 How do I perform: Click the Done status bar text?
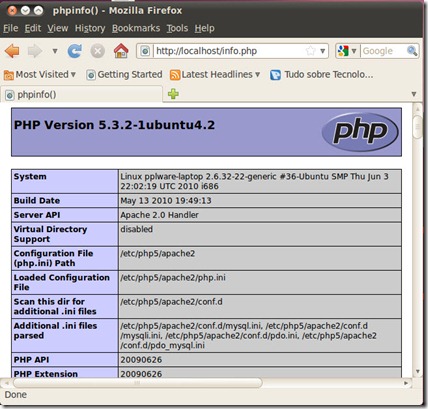pos(15,395)
